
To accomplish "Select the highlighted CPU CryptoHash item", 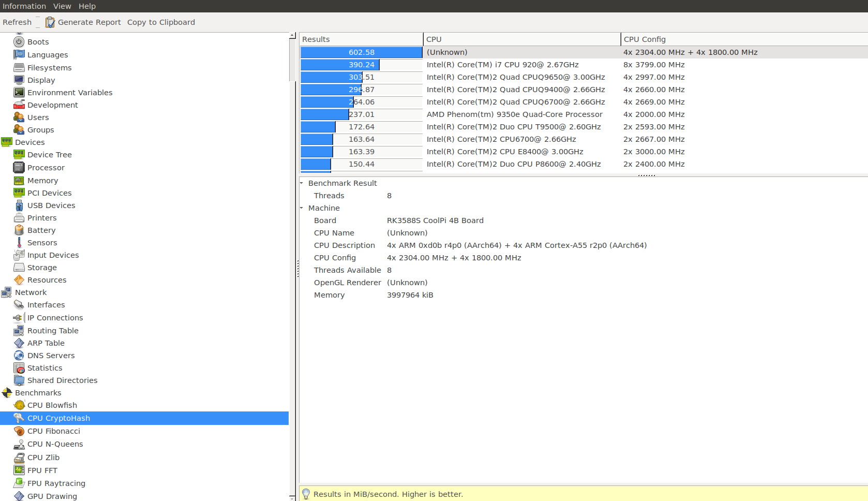I will coord(144,418).
